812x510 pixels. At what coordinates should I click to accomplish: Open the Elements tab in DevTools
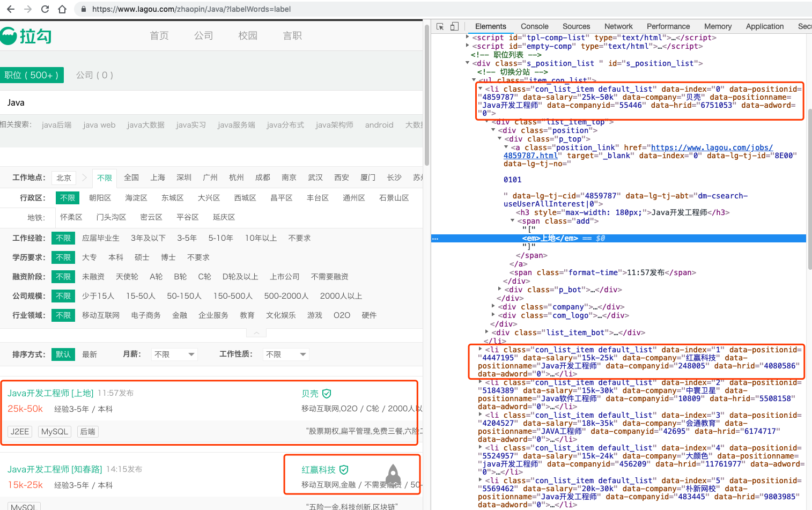(x=490, y=26)
